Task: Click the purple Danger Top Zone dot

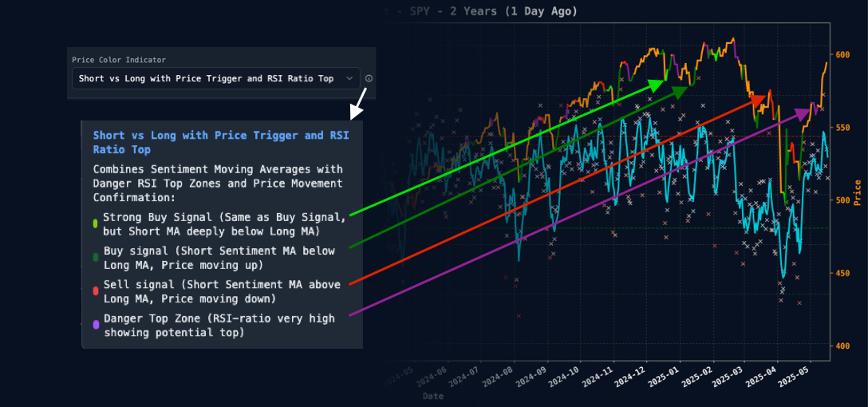Action: (96, 325)
